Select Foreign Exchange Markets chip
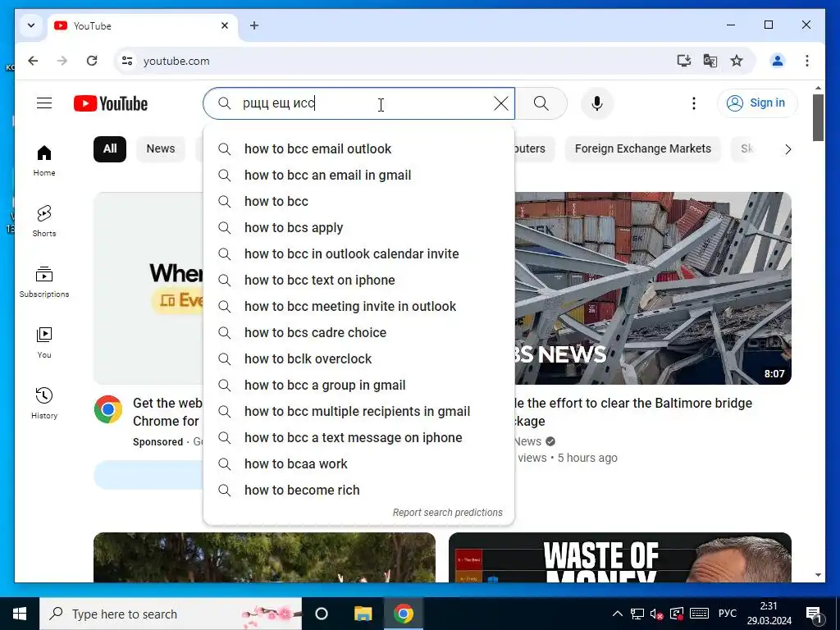This screenshot has width=840, height=630. click(x=643, y=149)
